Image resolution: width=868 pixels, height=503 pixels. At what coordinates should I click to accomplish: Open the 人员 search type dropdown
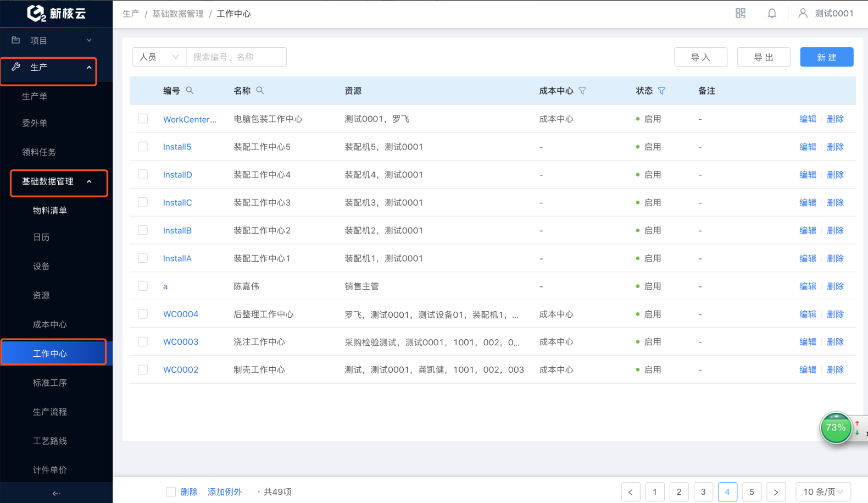pyautogui.click(x=159, y=57)
